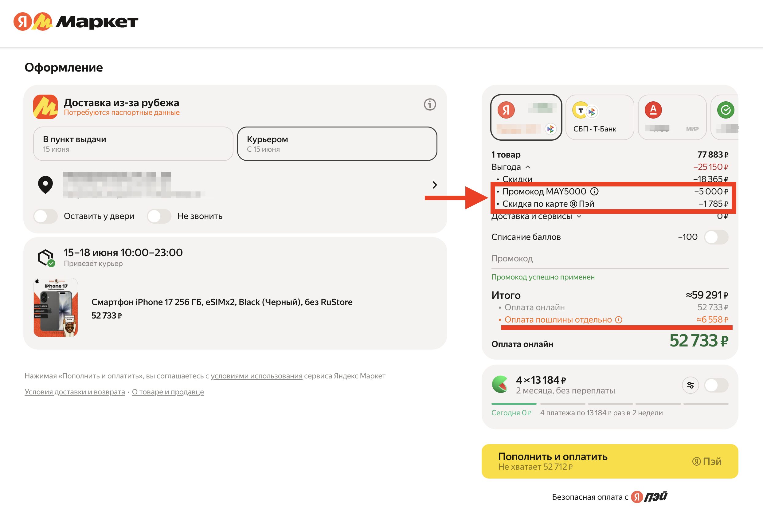Click the Market delivery logo badge
This screenshot has width=763, height=532.
click(45, 107)
